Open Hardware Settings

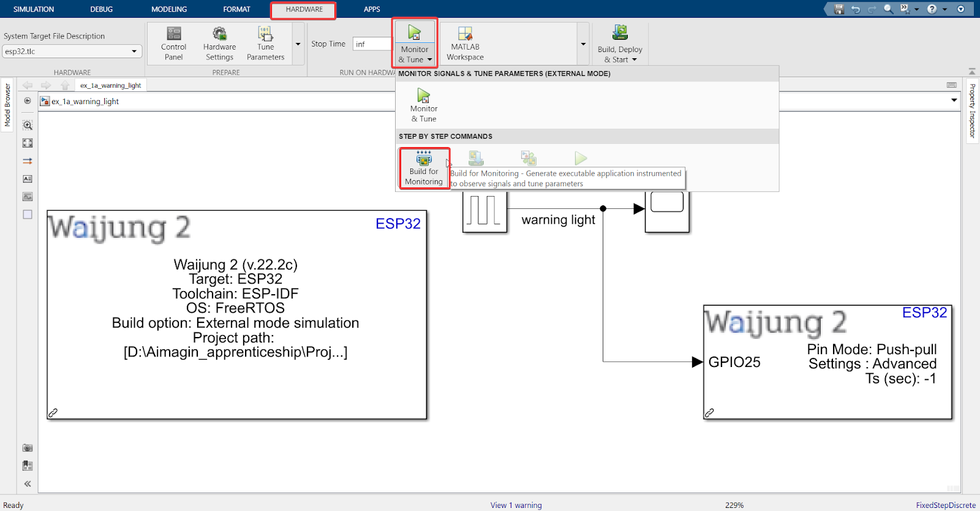[x=219, y=44]
